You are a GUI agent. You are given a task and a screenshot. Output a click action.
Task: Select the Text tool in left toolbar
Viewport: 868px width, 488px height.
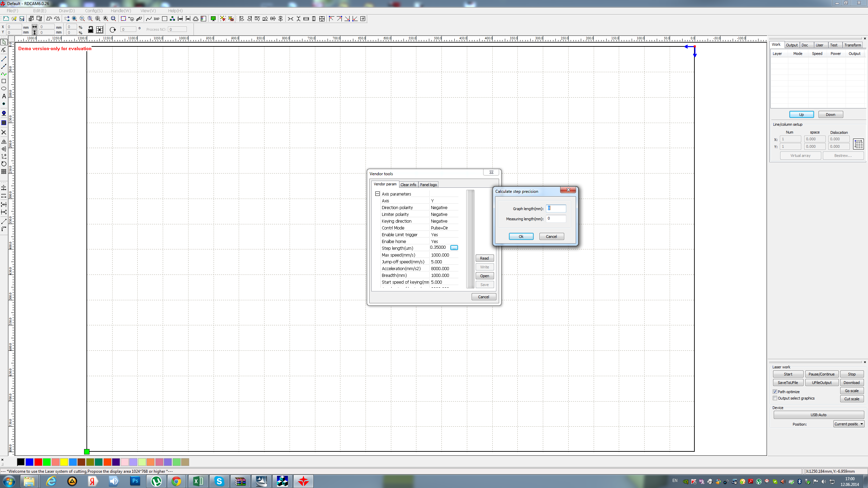[4, 96]
